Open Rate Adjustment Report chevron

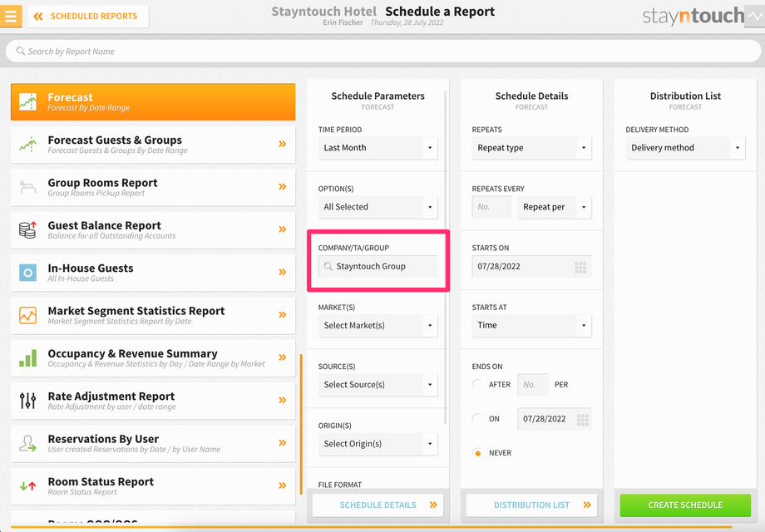coord(283,400)
